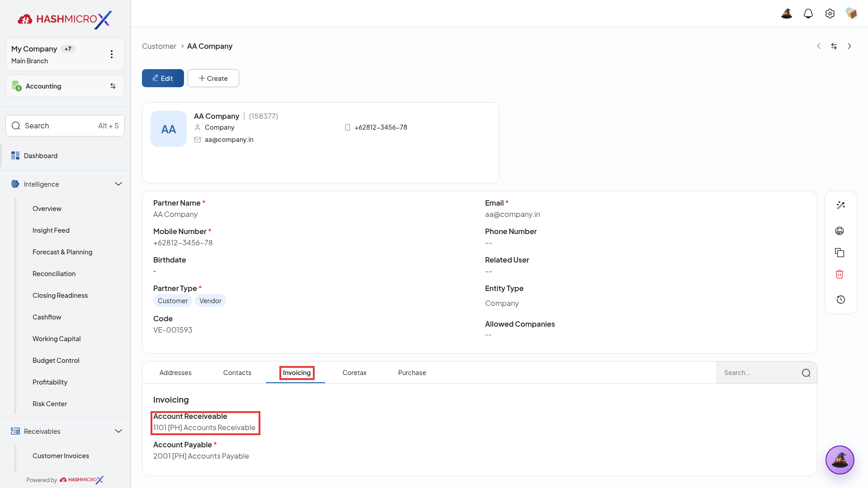Viewport: 868px width, 488px height.
Task: Open Overview under Intelligence
Action: 47,208
